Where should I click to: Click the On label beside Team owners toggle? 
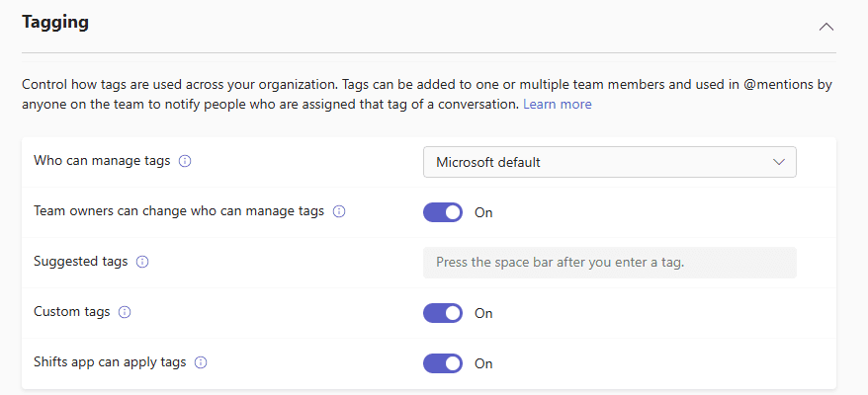tap(483, 212)
